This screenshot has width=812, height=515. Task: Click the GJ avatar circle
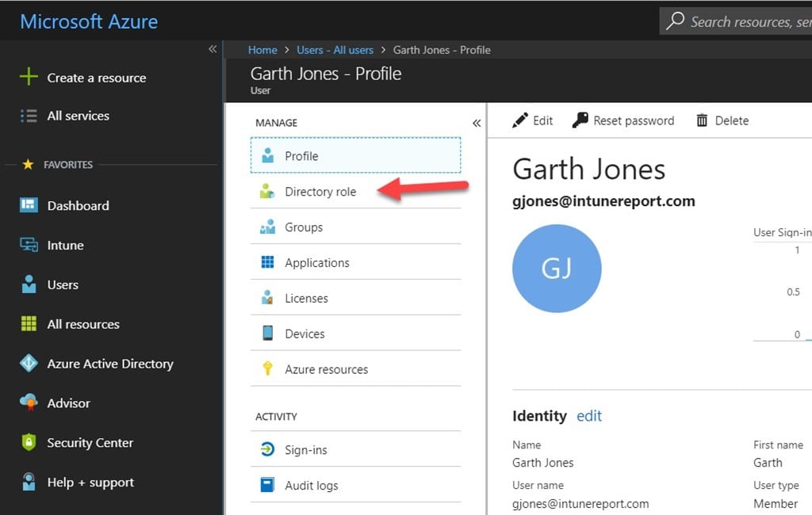[x=557, y=268]
